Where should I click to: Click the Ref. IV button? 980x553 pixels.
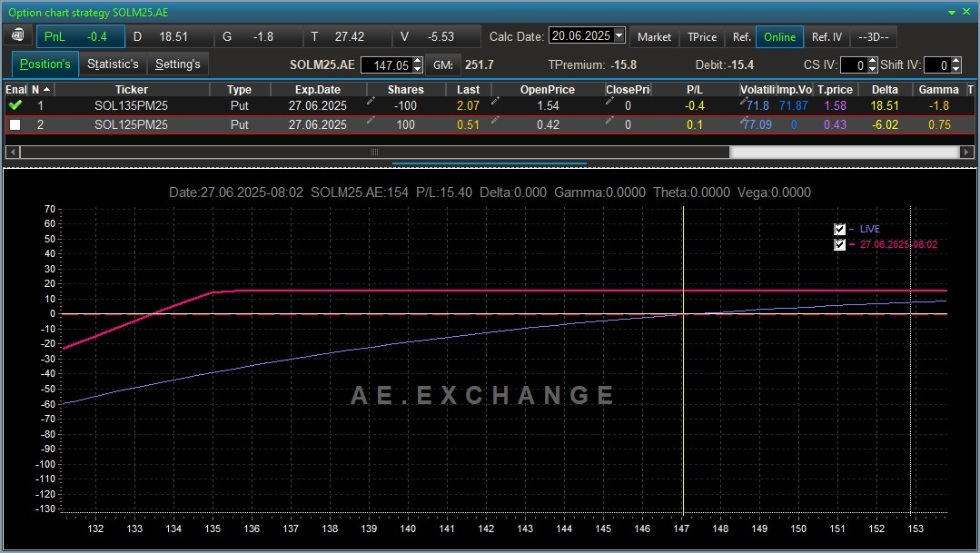pos(827,37)
